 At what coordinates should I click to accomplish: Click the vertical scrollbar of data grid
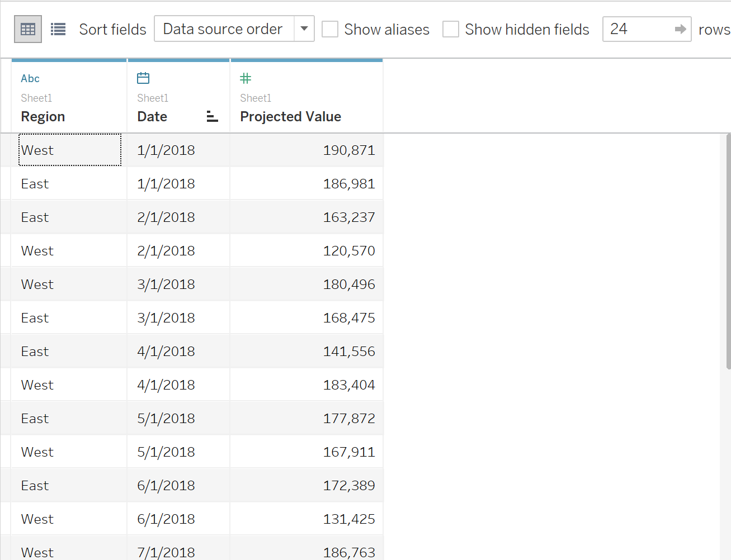(728, 251)
